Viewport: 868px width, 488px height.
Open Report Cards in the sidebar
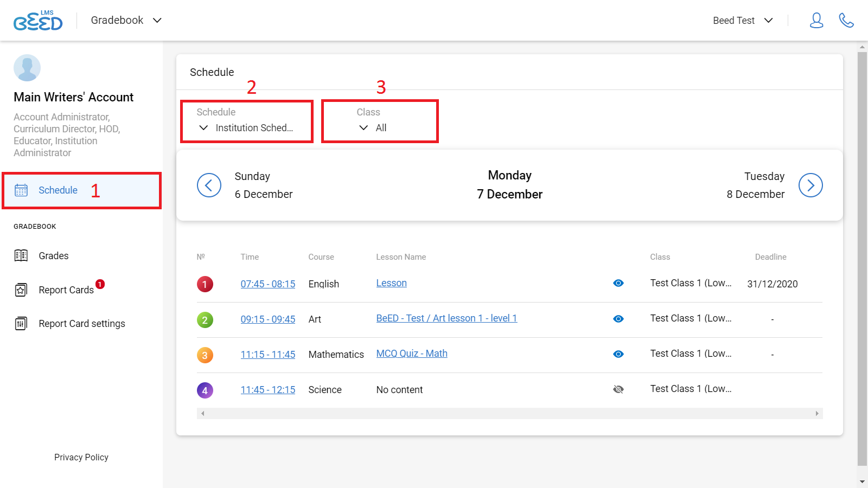(66, 290)
